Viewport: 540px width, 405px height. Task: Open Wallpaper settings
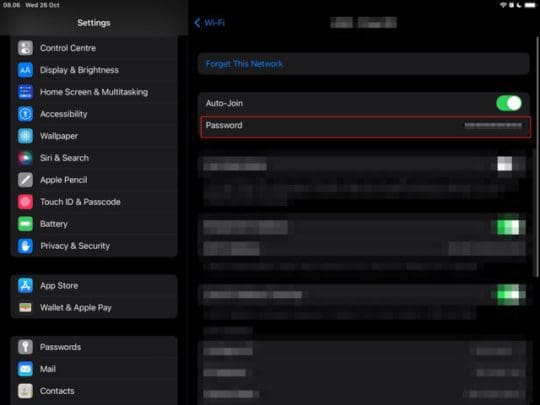[94, 136]
